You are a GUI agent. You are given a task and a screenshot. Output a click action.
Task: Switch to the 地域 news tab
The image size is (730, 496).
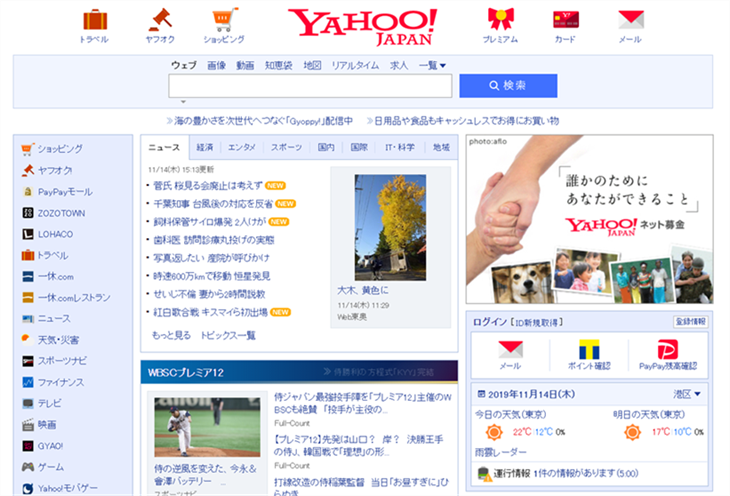point(441,148)
